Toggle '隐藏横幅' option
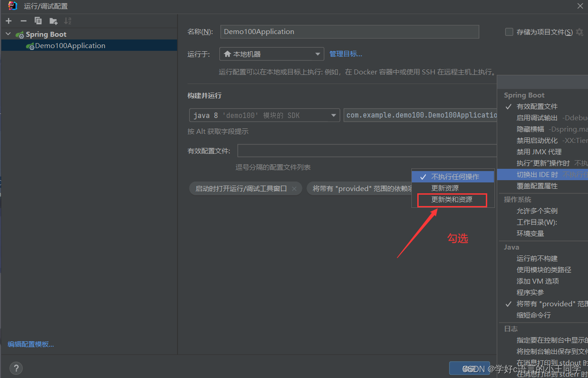This screenshot has width=588, height=378. coord(543,129)
